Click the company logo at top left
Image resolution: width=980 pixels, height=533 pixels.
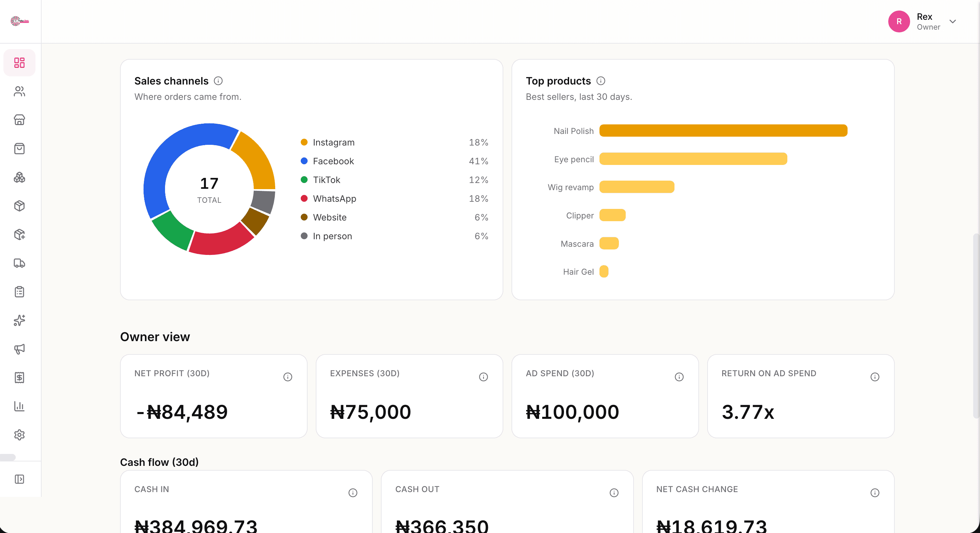click(20, 21)
